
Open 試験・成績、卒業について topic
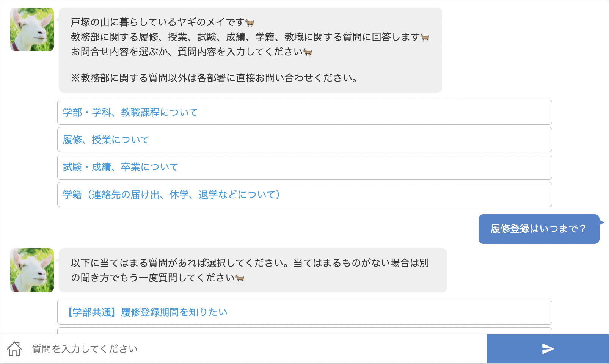[304, 167]
